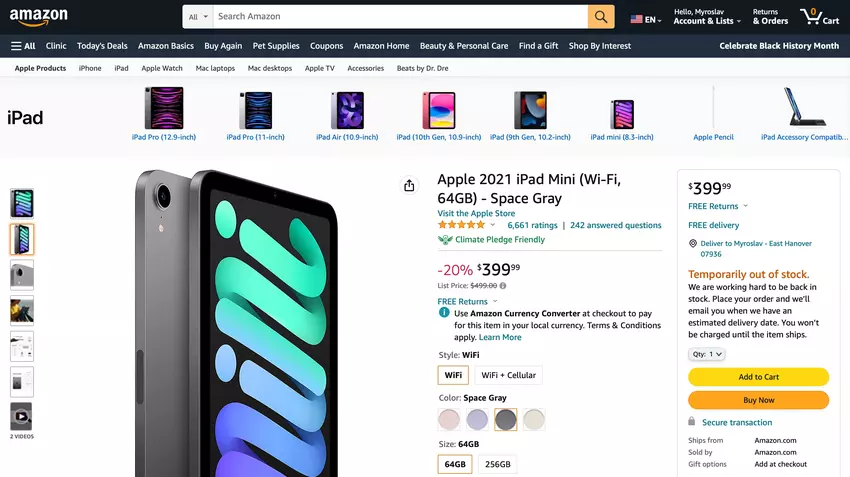This screenshot has width=850, height=477.
Task: Open the search category All dropdown
Action: point(198,17)
